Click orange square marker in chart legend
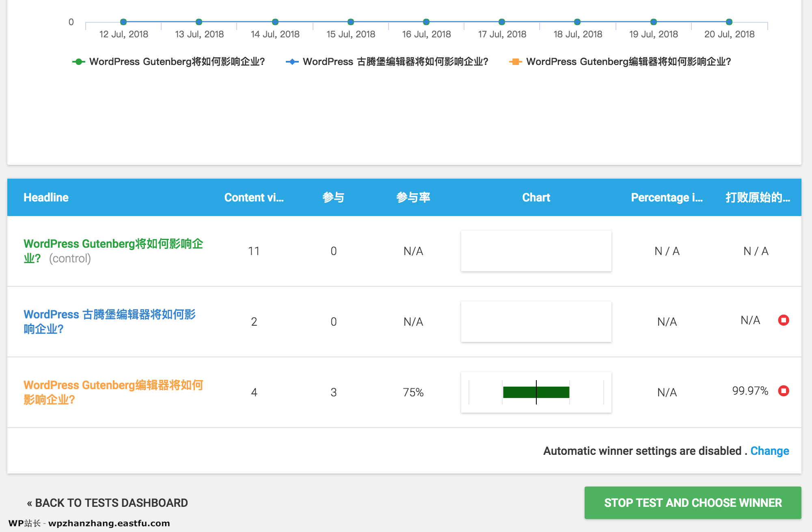This screenshot has width=812, height=532. tap(515, 62)
